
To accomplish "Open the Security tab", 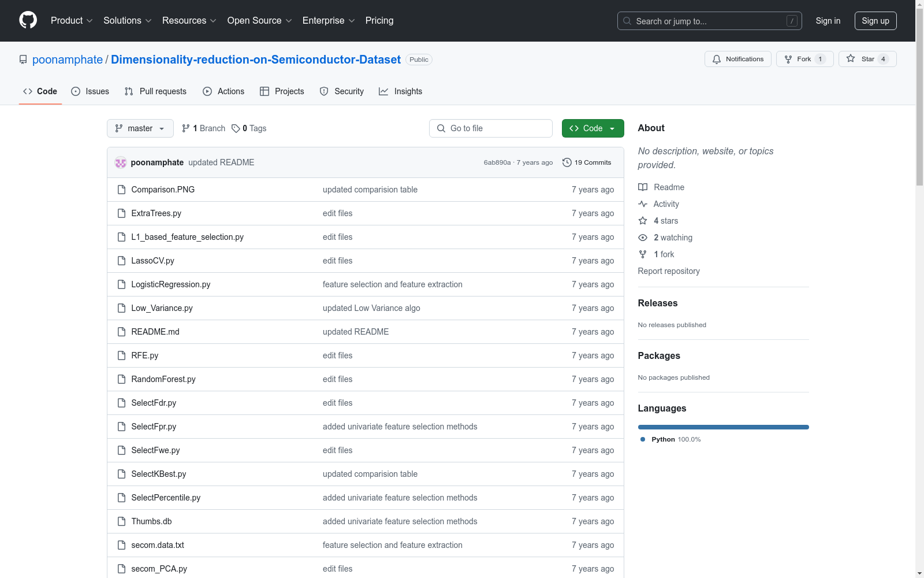I will point(342,91).
